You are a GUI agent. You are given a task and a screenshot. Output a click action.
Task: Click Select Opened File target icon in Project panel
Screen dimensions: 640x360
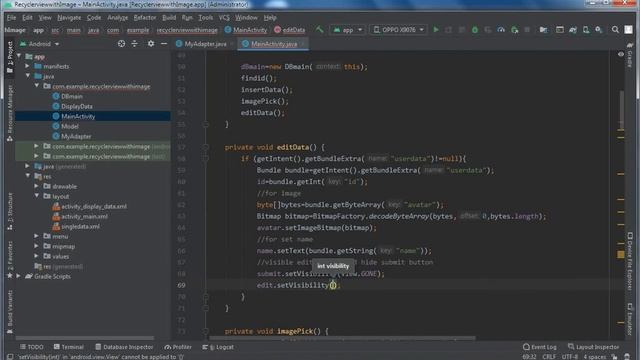(121, 44)
